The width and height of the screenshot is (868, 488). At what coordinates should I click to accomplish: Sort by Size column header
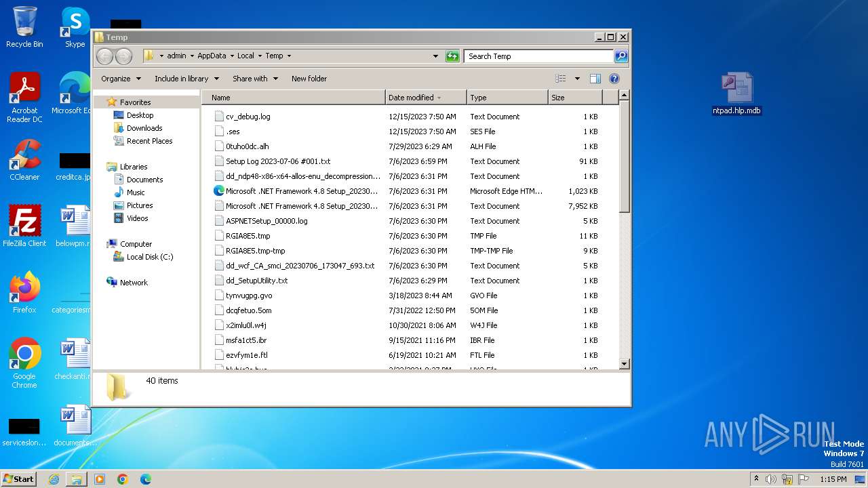point(575,98)
